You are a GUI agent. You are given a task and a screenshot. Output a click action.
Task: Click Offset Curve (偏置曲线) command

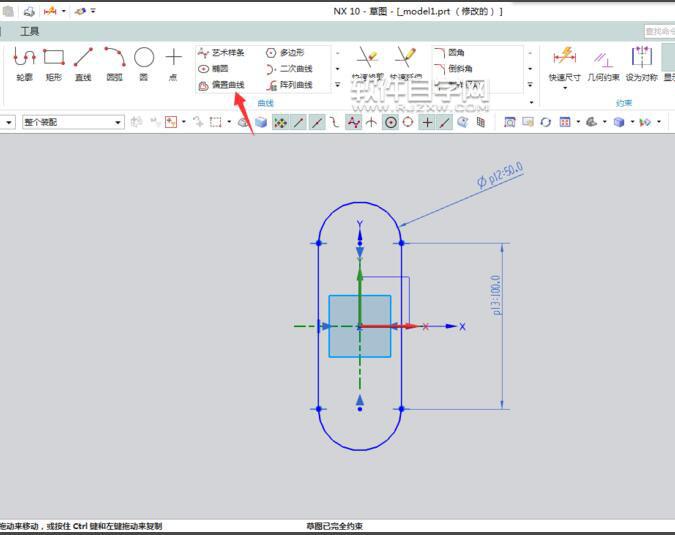(x=221, y=85)
